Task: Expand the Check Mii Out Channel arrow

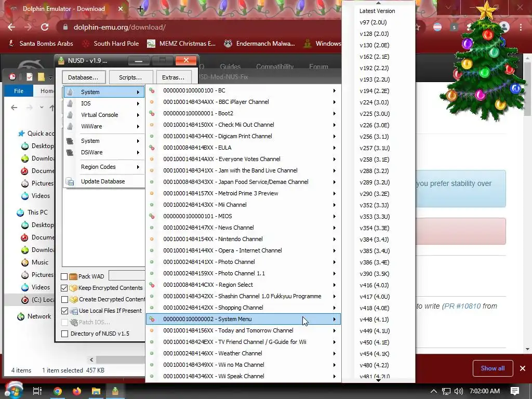Action: 335,125
